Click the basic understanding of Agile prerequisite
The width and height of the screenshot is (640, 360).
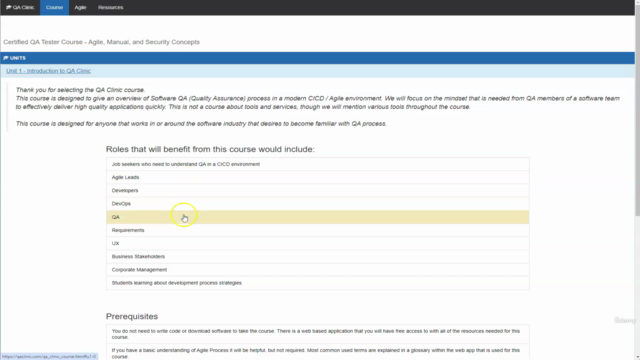coord(318,353)
